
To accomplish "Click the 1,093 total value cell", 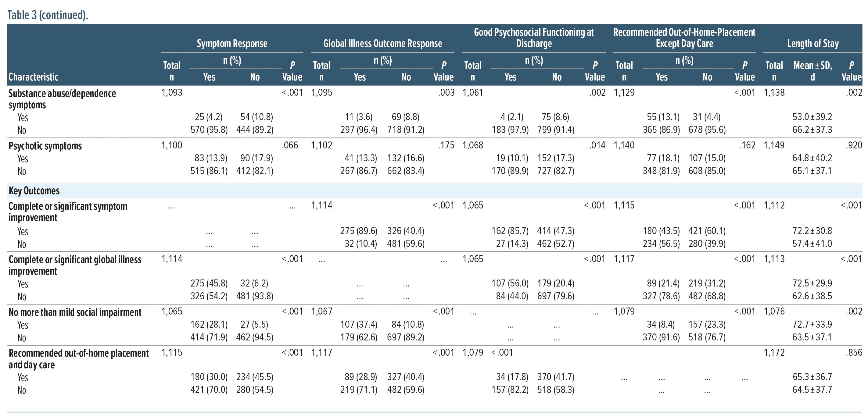I will point(172,92).
